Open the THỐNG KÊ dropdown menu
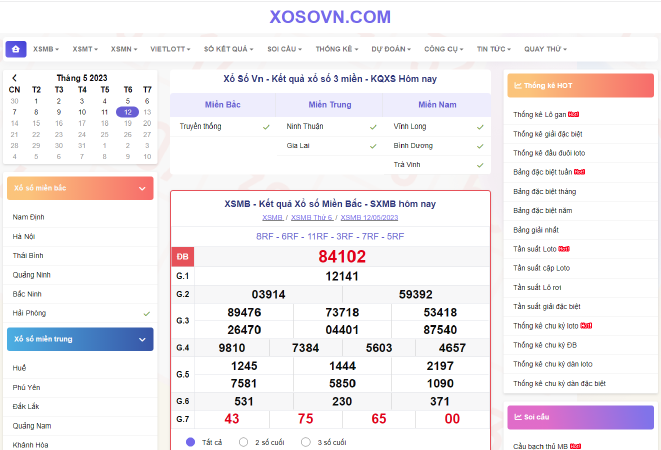Screen dimensions: 661x450 click(x=337, y=49)
